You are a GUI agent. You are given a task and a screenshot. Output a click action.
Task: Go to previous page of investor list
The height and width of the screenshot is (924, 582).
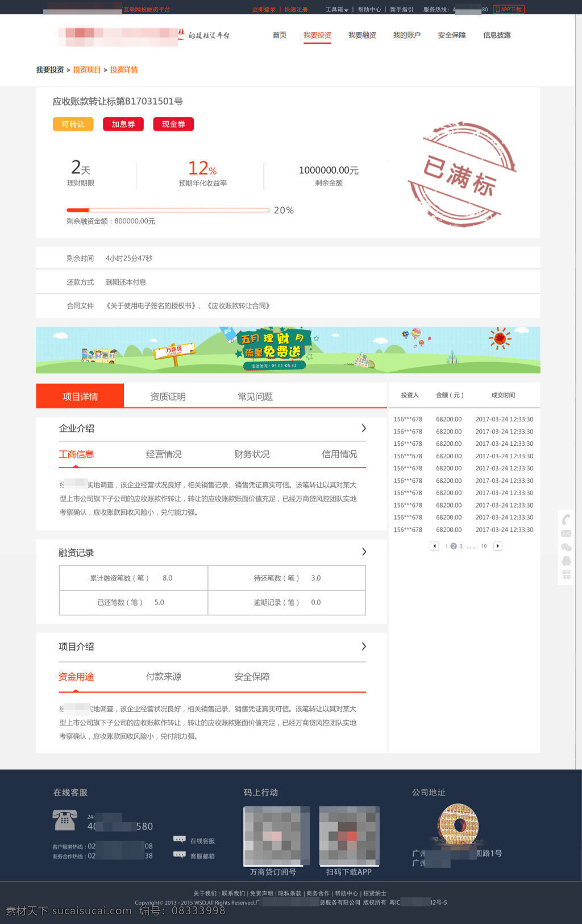[x=434, y=546]
